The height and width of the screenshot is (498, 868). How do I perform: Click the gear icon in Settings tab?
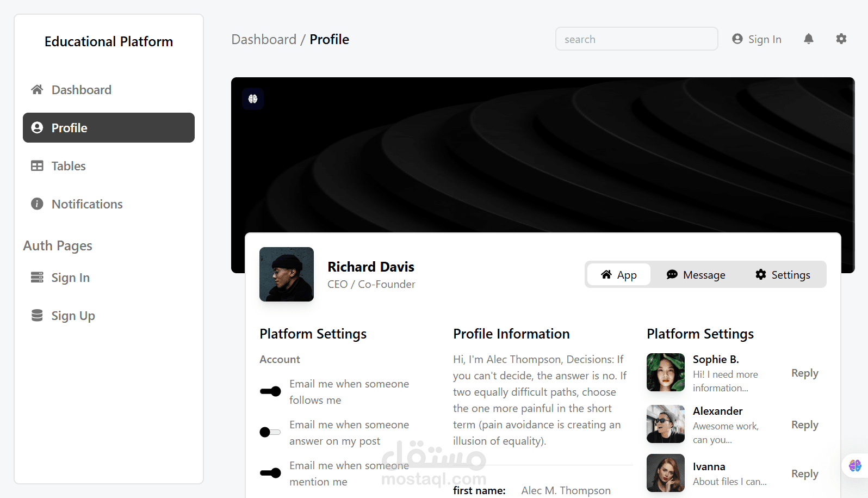761,274
